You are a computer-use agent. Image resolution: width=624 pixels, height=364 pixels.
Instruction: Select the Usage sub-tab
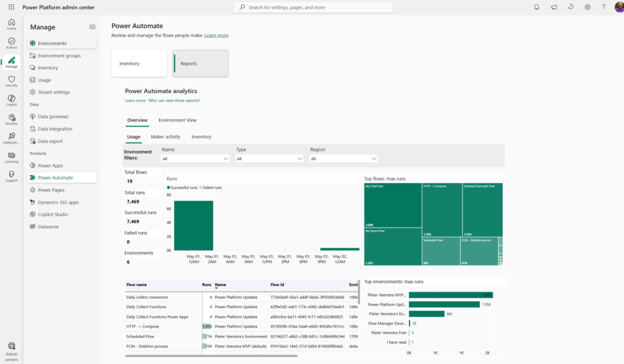pos(133,137)
